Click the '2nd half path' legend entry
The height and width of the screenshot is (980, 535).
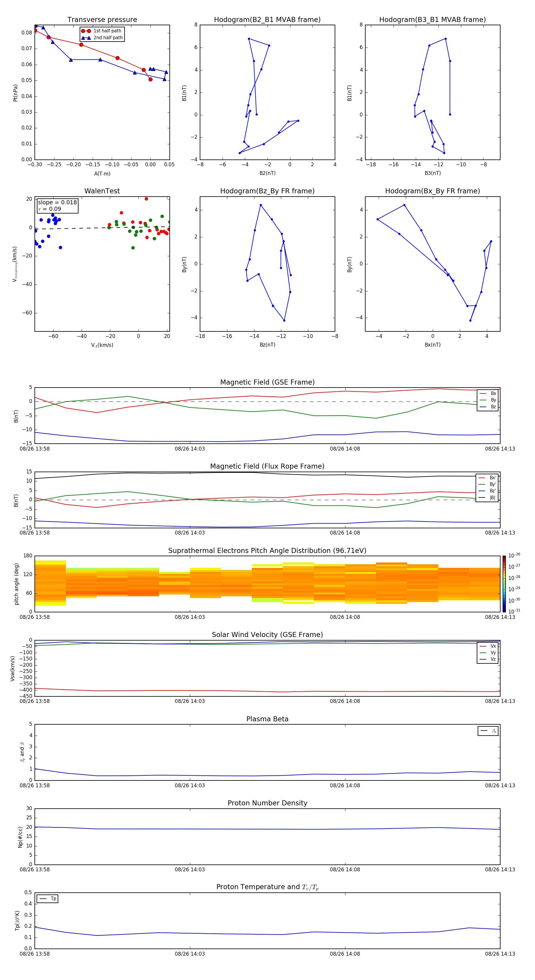pos(102,38)
